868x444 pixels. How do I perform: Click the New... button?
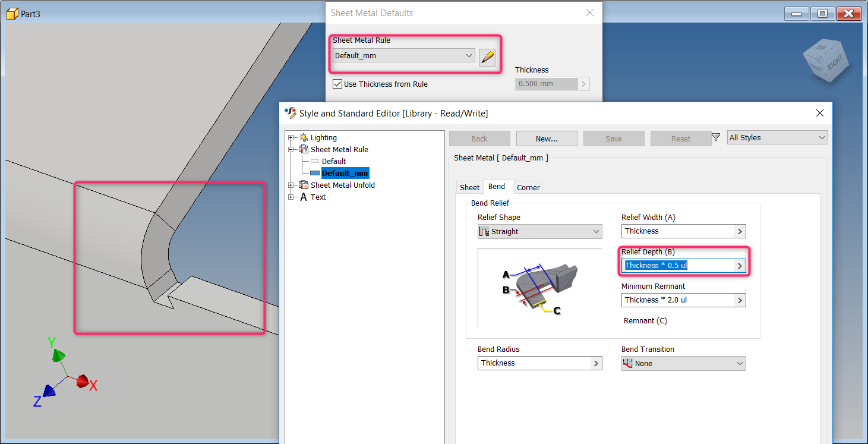tap(547, 138)
